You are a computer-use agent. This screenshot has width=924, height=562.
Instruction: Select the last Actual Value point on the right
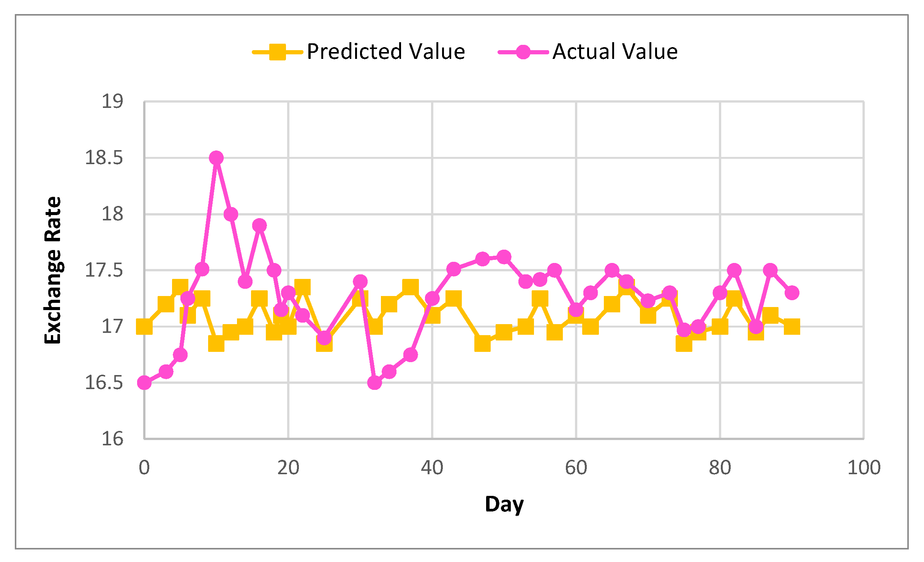pyautogui.click(x=792, y=293)
